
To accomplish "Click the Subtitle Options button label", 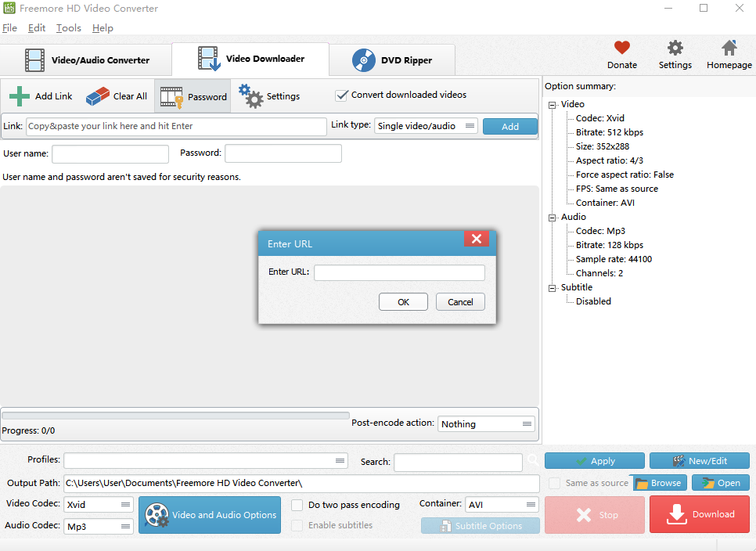I will [x=488, y=526].
